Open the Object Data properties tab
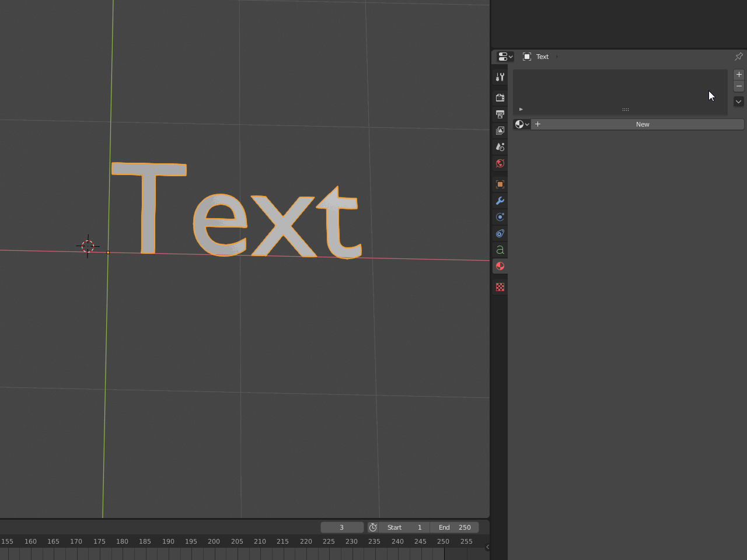The width and height of the screenshot is (747, 560). pos(500,249)
